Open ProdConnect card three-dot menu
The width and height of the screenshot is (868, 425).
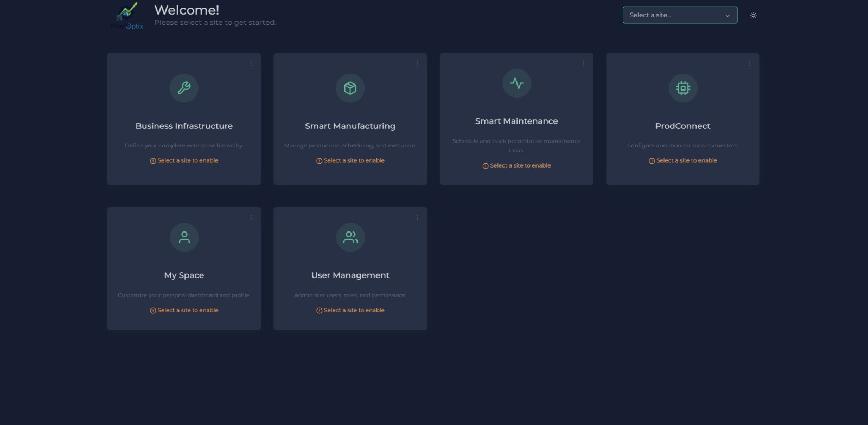(749, 63)
